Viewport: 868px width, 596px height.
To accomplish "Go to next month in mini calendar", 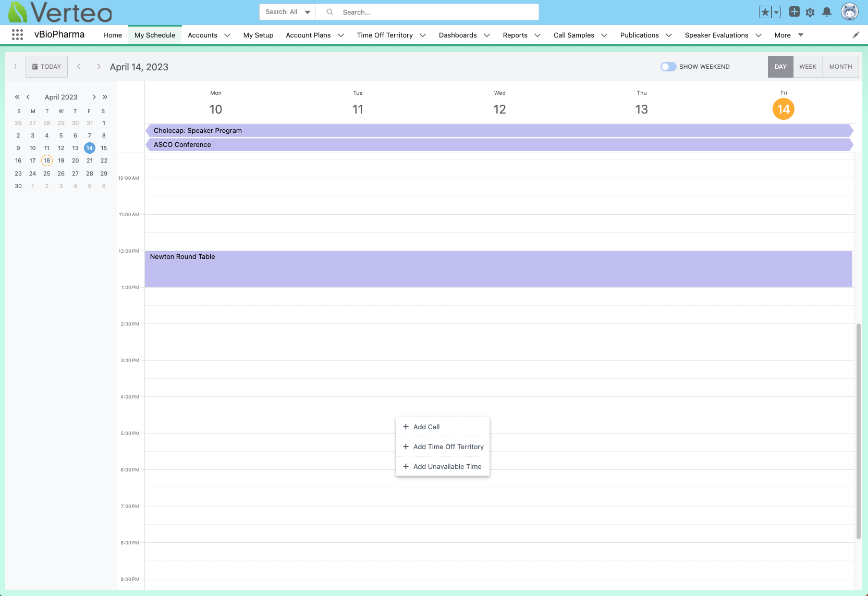I will [x=94, y=97].
